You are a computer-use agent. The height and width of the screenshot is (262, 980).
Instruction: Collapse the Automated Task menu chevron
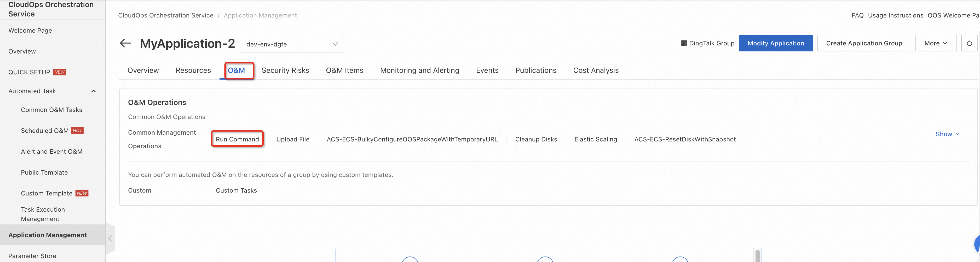click(x=94, y=91)
